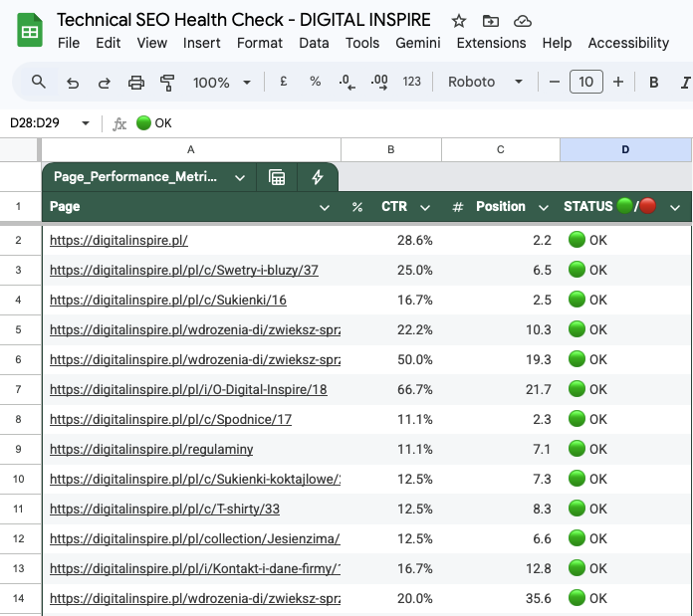
Task: Increase decimal places
Action: 379,83
